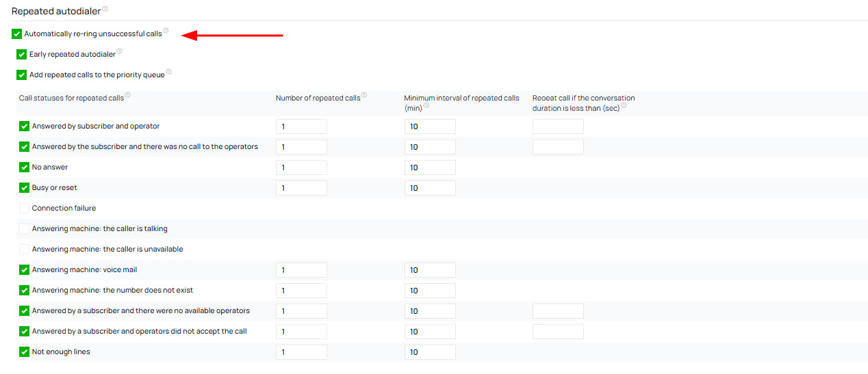Click help icon for Repeat call conversation duration

[624, 105]
